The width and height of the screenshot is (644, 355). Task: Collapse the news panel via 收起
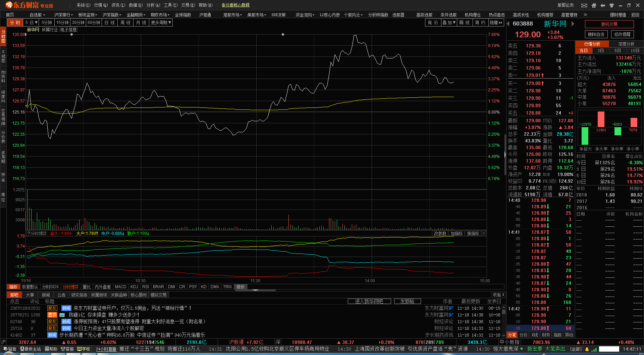tap(498, 295)
